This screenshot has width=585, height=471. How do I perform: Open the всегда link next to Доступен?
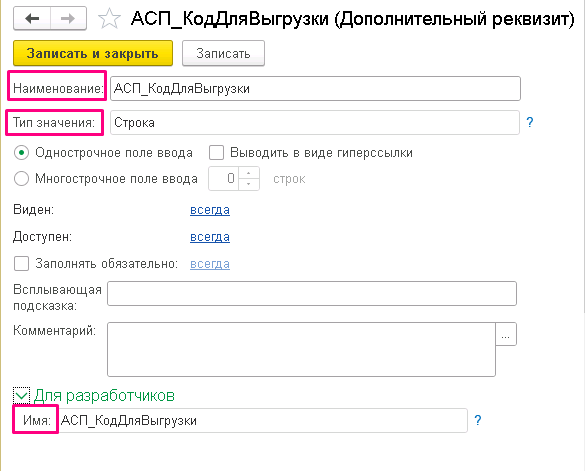(210, 237)
